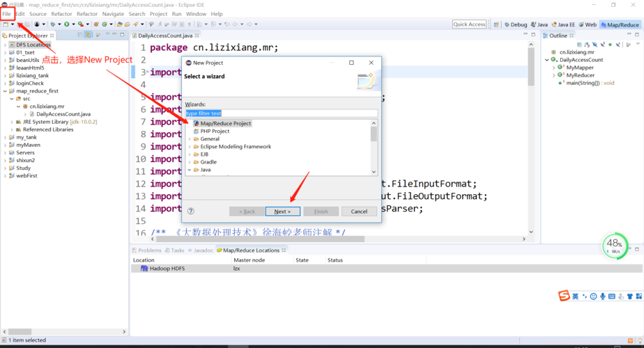The image size is (644, 348).
Task: Switch to the Debug perspective
Action: (x=516, y=24)
